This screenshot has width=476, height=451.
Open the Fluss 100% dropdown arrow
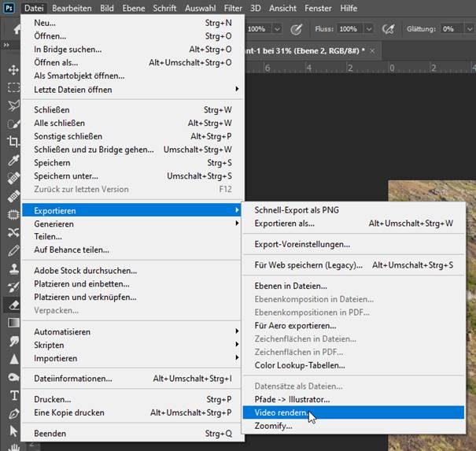coord(368,29)
